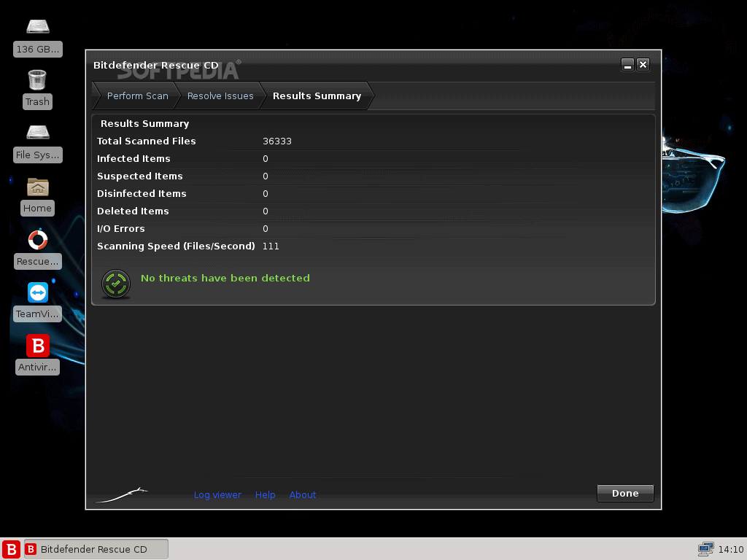This screenshot has height=560, width=747.
Task: Click the Infected Items label
Action: click(x=133, y=158)
